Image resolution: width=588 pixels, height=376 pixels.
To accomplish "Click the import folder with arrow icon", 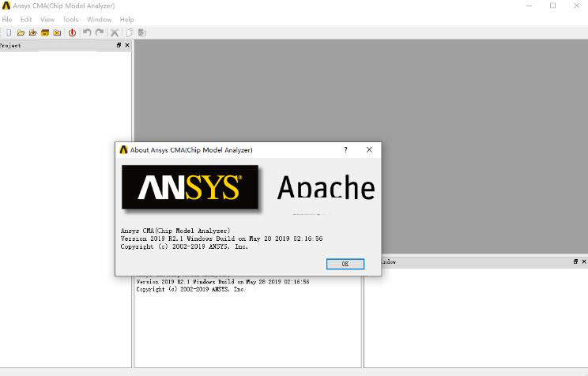I will point(33,32).
